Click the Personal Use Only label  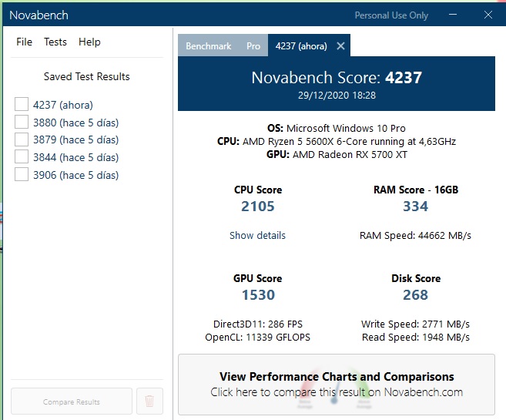[391, 15]
